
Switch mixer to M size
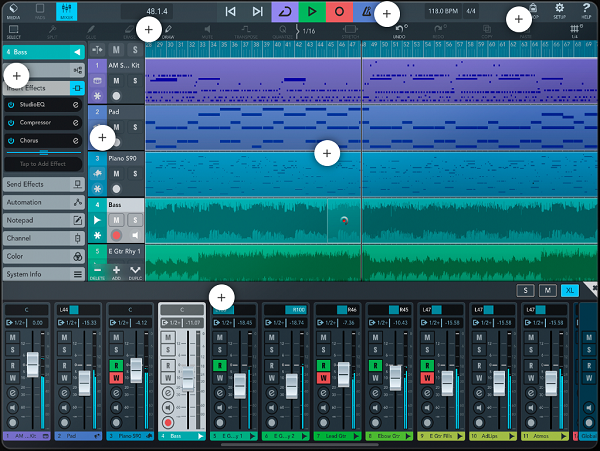tap(547, 290)
